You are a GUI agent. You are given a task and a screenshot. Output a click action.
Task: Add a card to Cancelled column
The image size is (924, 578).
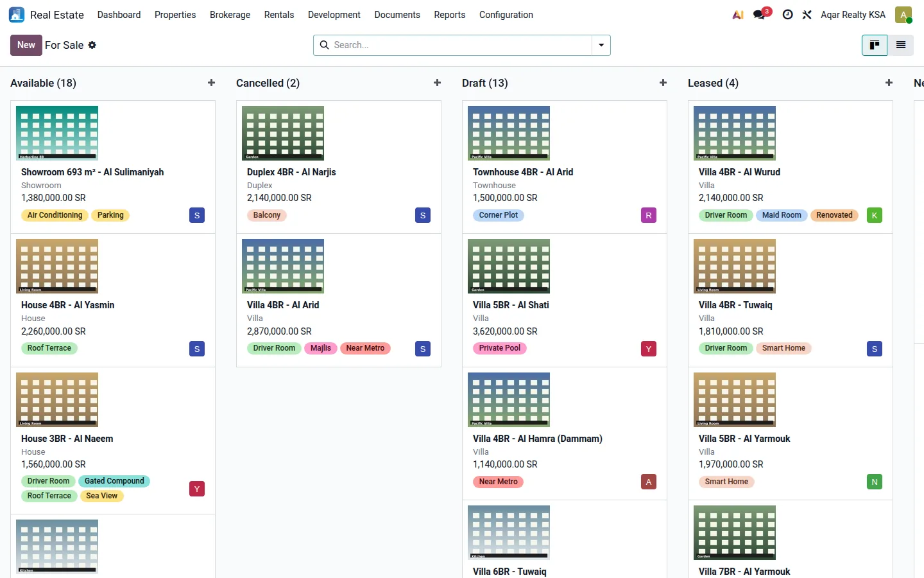pos(437,83)
